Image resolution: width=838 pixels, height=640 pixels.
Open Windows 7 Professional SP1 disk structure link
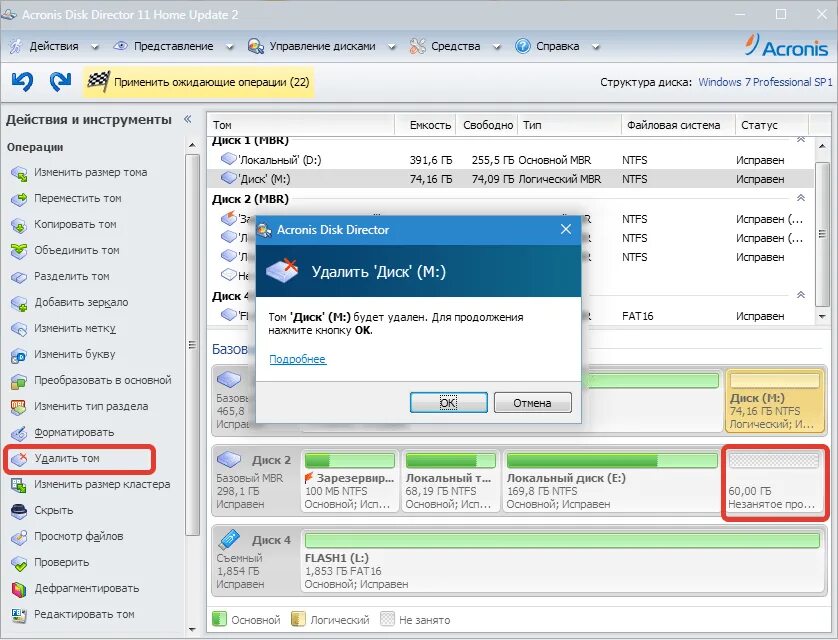pyautogui.click(x=765, y=82)
